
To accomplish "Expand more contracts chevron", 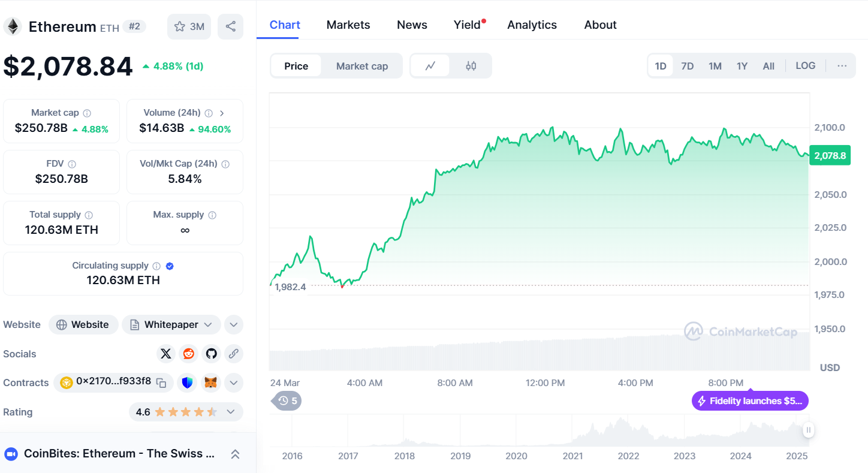I will (x=234, y=382).
